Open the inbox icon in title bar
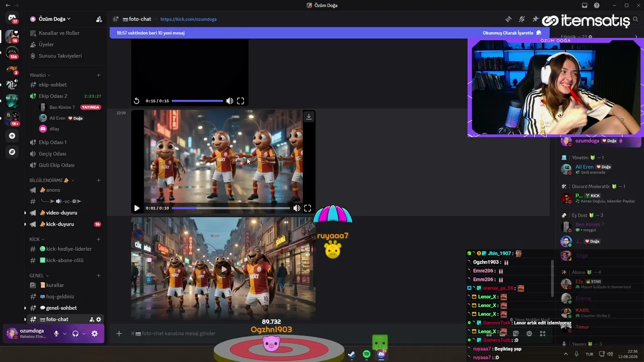The height and width of the screenshot is (362, 644). pyautogui.click(x=584, y=6)
